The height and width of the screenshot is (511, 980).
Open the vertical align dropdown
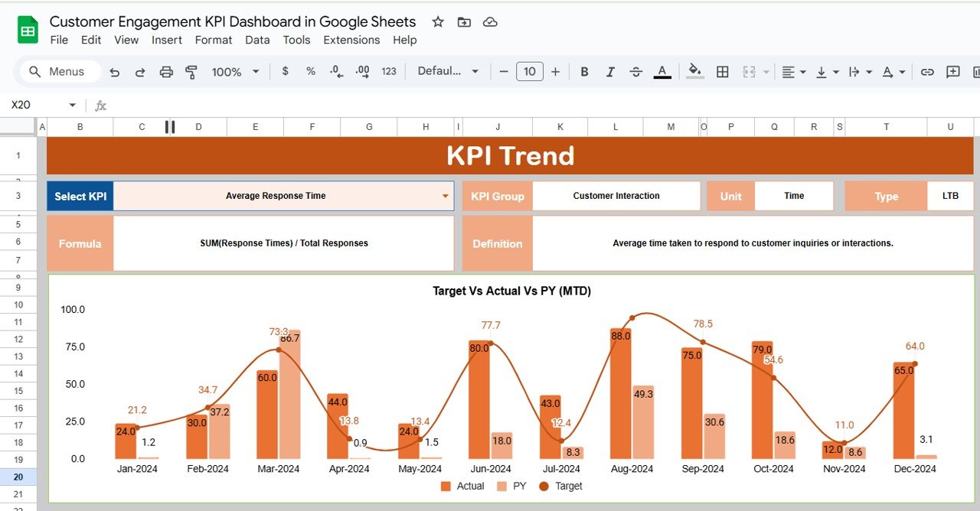click(827, 72)
